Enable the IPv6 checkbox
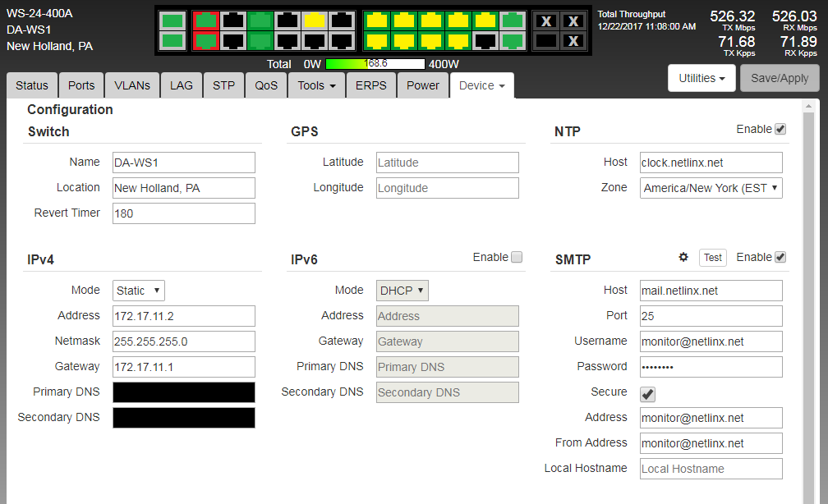 pyautogui.click(x=517, y=257)
